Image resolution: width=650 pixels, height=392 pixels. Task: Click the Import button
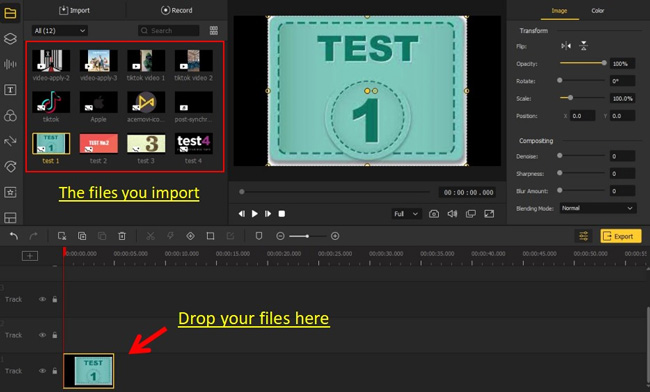(x=74, y=10)
